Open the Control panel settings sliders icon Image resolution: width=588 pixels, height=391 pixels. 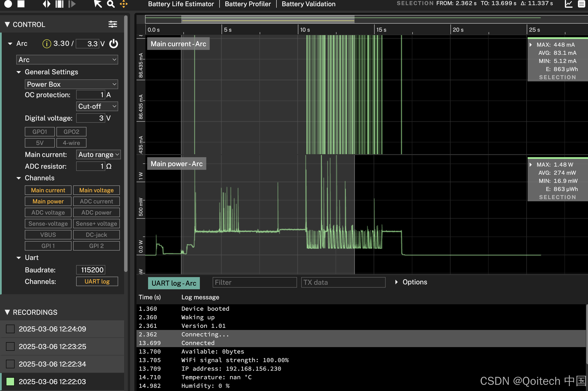113,24
